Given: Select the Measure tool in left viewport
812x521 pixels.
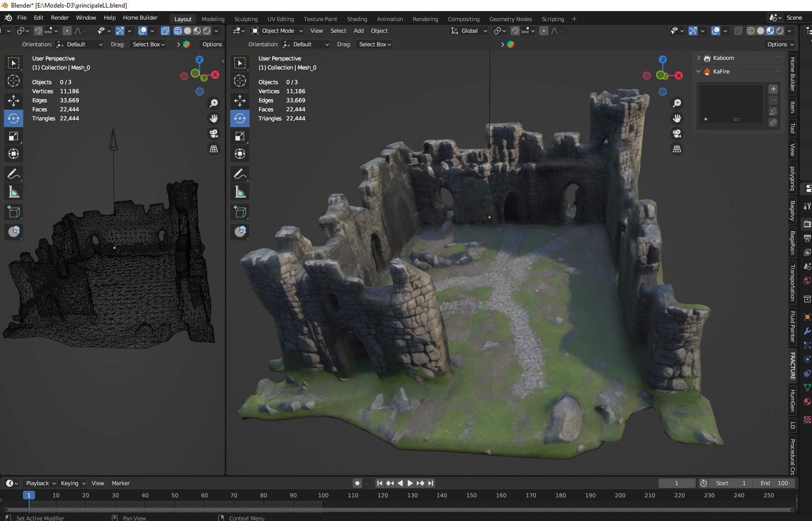Looking at the screenshot, I should coord(14,192).
